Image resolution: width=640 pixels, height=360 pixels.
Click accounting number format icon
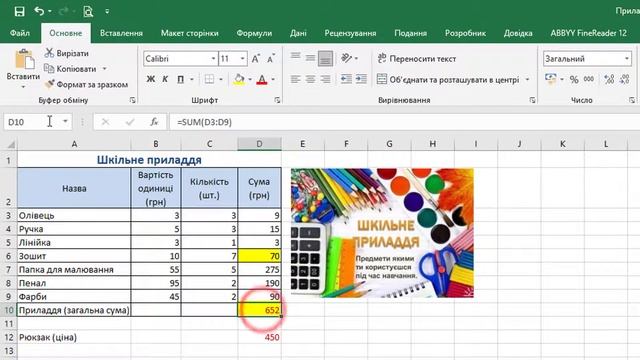tap(551, 78)
